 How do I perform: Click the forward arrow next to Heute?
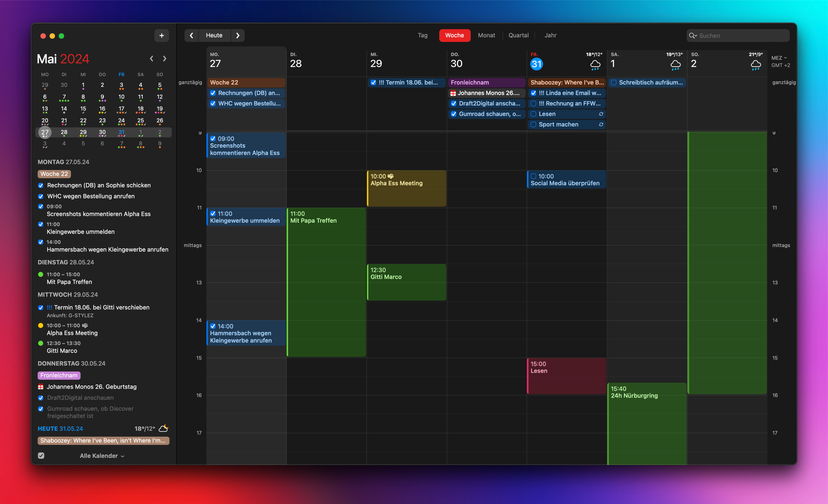238,36
